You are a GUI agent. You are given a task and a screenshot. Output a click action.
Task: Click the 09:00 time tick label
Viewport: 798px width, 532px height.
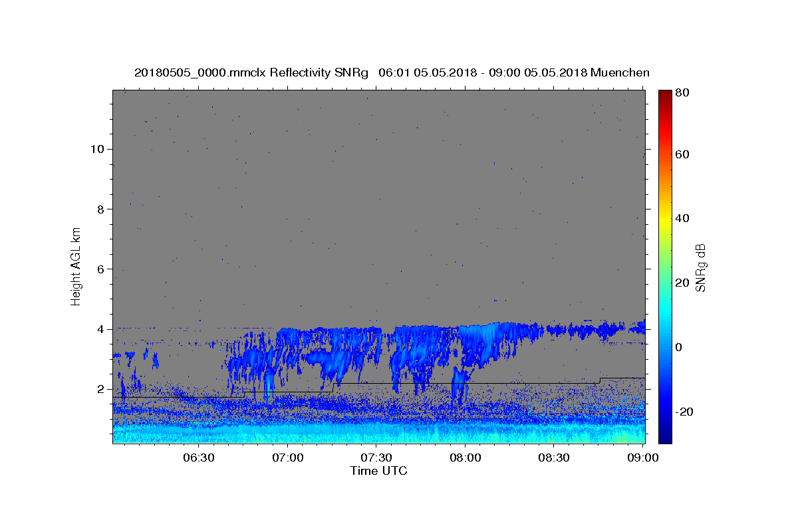643,458
